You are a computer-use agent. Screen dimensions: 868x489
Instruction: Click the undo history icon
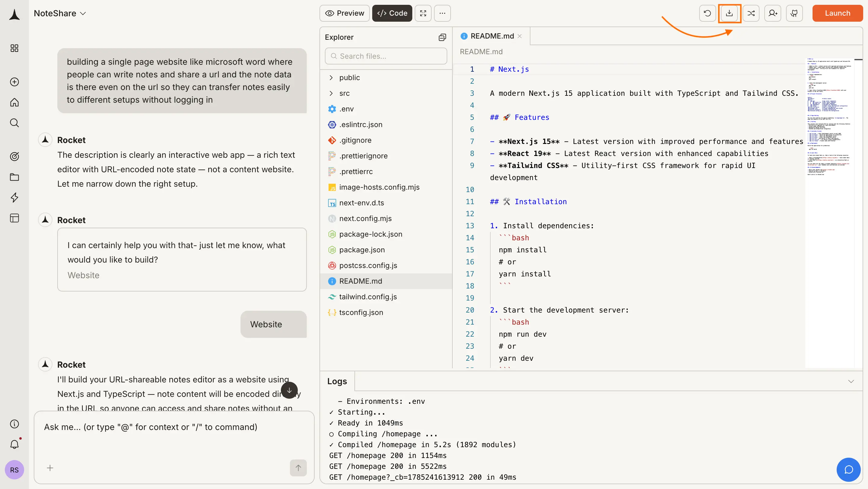click(x=708, y=13)
